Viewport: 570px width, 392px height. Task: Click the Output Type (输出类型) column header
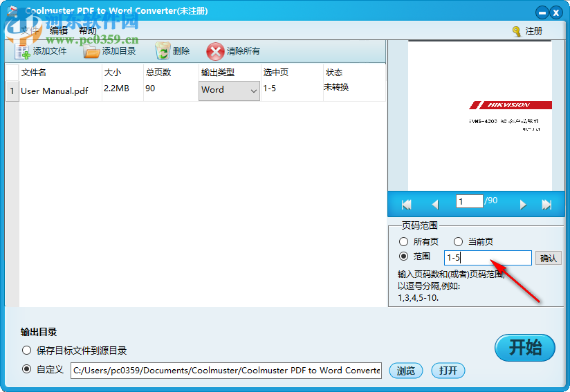tap(230, 73)
